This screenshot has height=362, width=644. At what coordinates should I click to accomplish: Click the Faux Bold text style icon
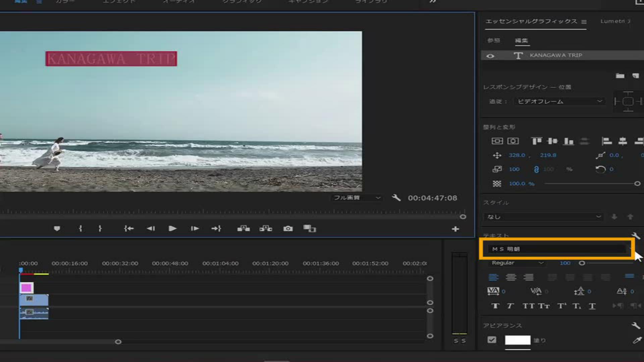click(x=495, y=306)
